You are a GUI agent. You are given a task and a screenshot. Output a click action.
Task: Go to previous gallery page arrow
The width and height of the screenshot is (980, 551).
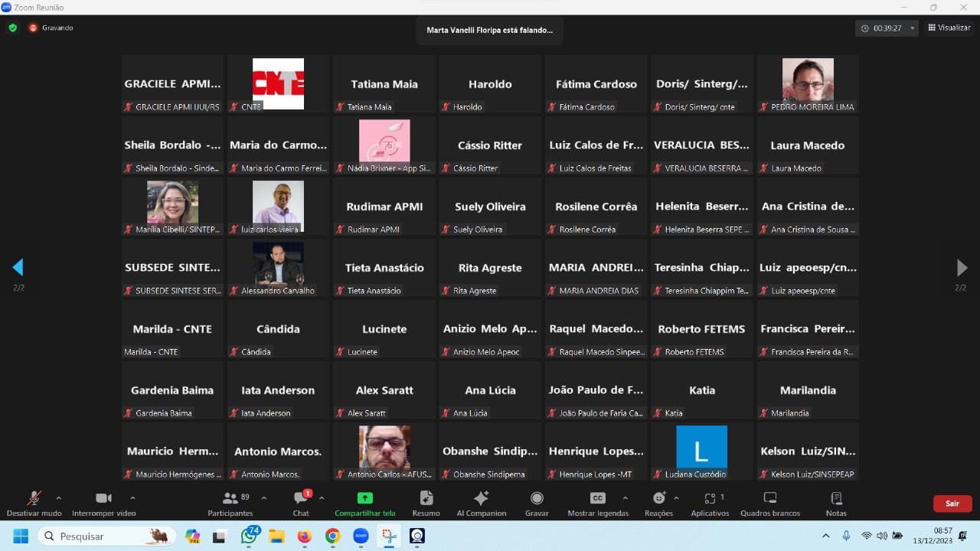tap(18, 267)
